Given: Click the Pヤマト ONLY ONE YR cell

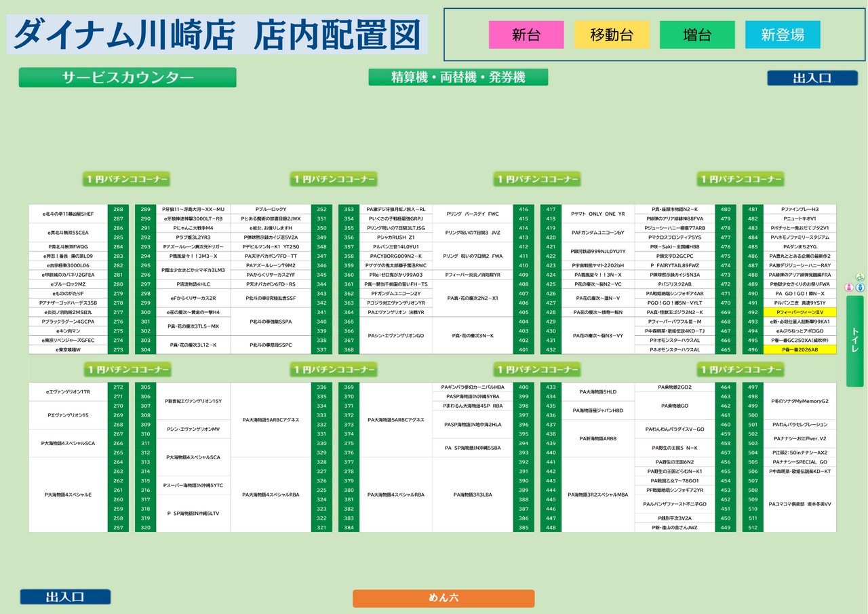Looking at the screenshot, I should point(598,214).
